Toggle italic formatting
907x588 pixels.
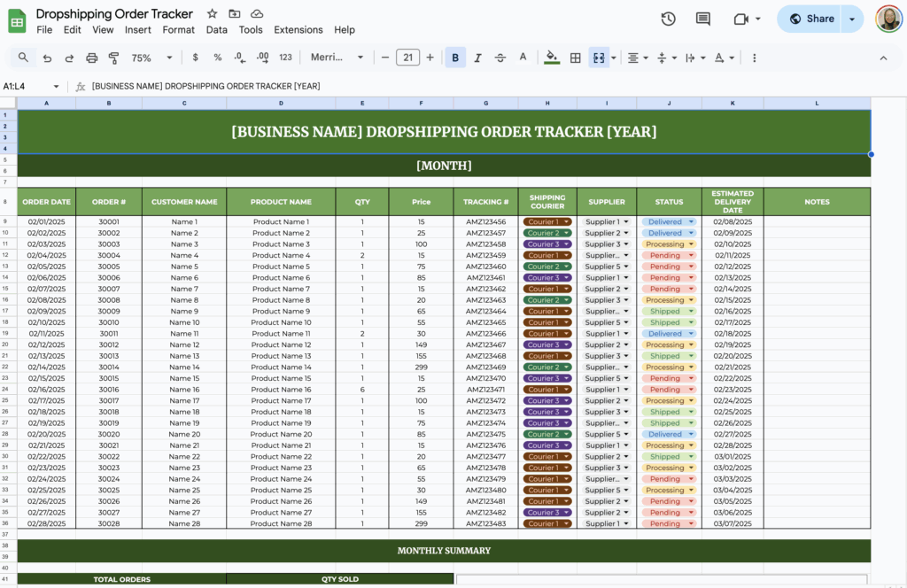(x=477, y=57)
